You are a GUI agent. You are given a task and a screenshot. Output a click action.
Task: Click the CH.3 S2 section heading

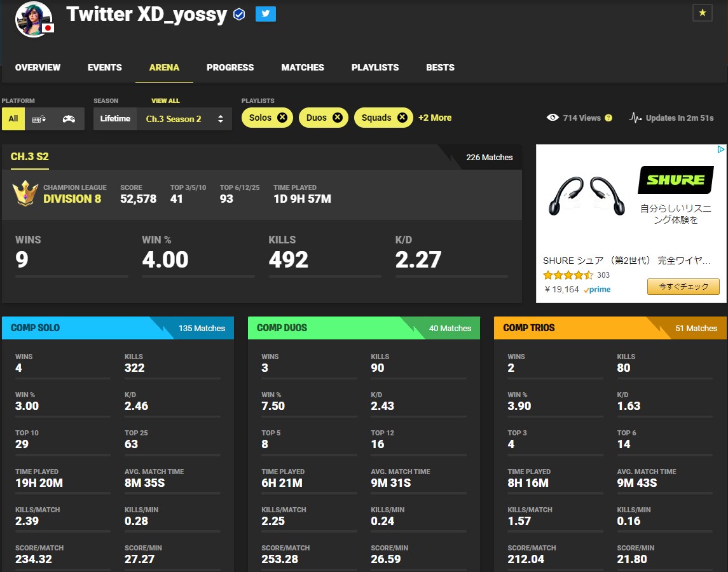(x=30, y=156)
